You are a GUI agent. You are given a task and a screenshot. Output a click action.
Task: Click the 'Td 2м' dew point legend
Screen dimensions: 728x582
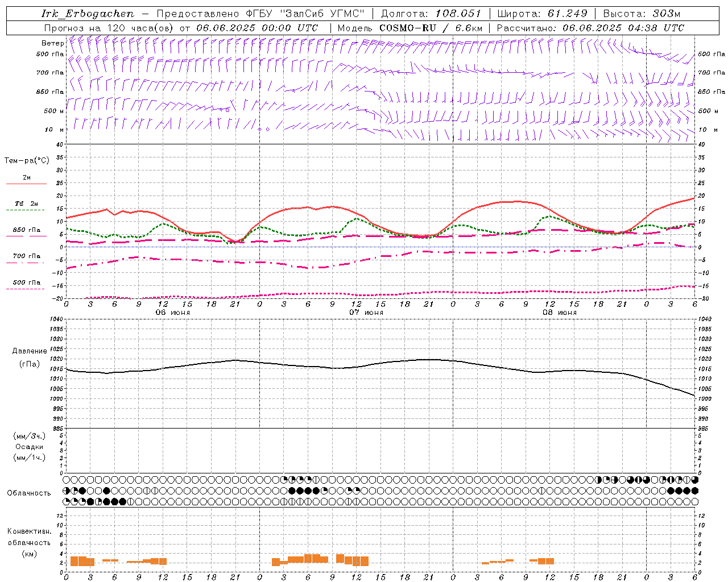[27, 203]
